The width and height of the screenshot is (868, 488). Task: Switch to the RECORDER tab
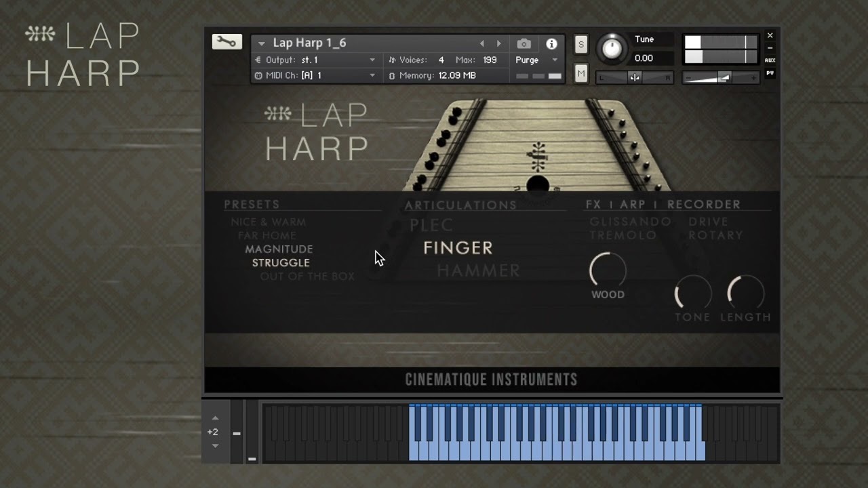pos(704,204)
